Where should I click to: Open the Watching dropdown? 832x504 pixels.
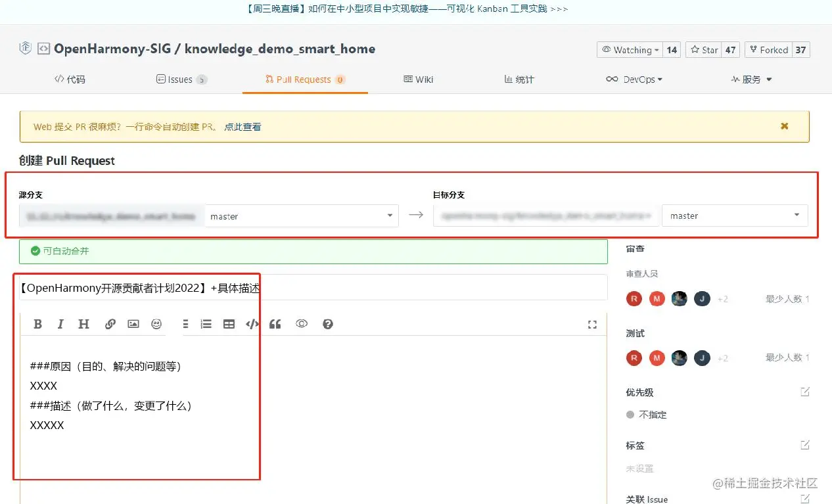(630, 50)
